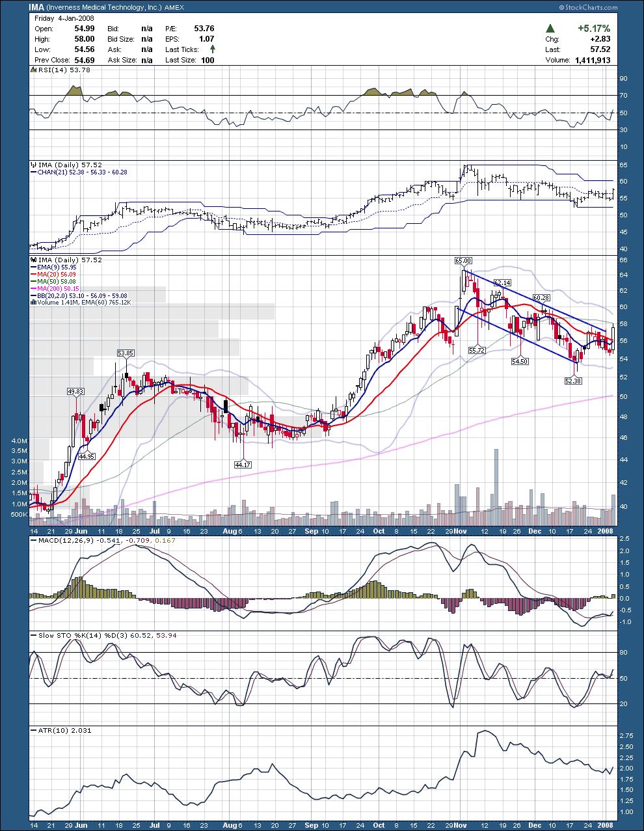Click the RSI 70 overbought scale label

click(x=623, y=96)
